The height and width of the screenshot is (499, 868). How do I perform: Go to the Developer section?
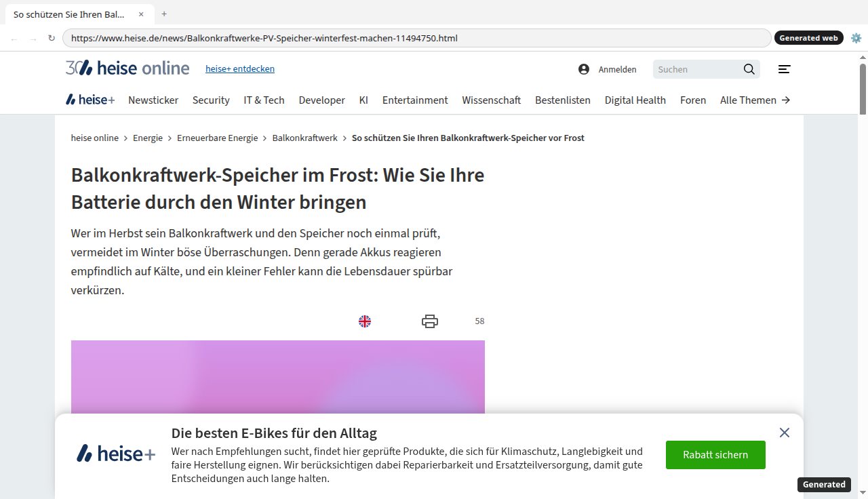(x=322, y=100)
